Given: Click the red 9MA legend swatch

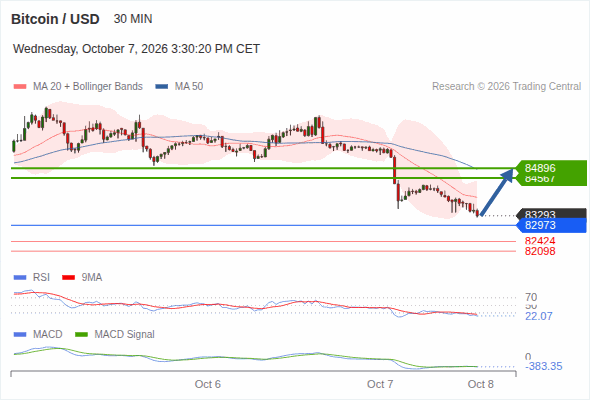Looking at the screenshot, I should pyautogui.click(x=68, y=278).
